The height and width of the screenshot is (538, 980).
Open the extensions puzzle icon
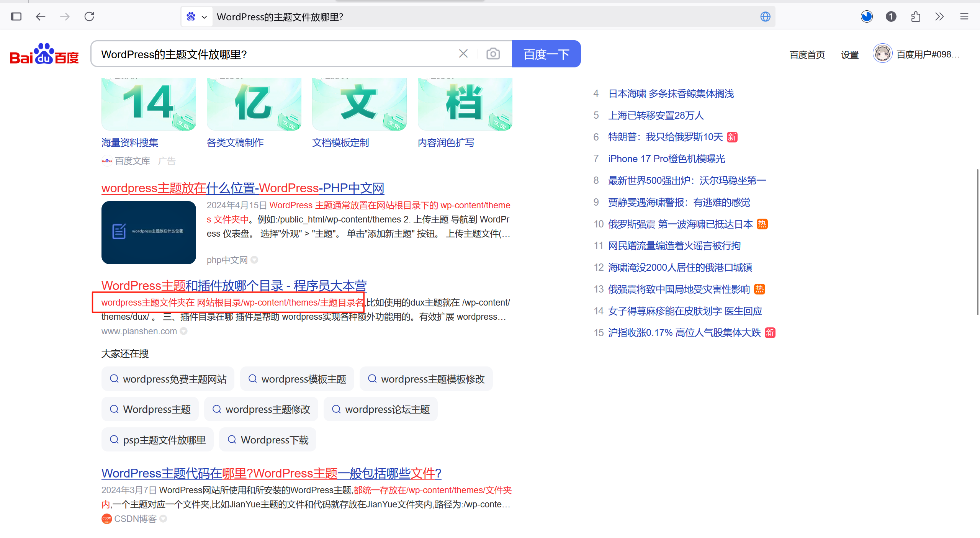[916, 16]
